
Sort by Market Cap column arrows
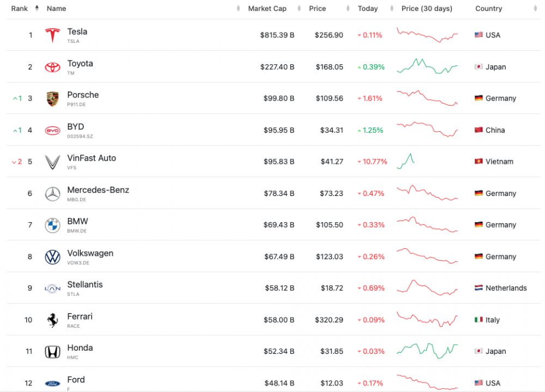coord(299,8)
